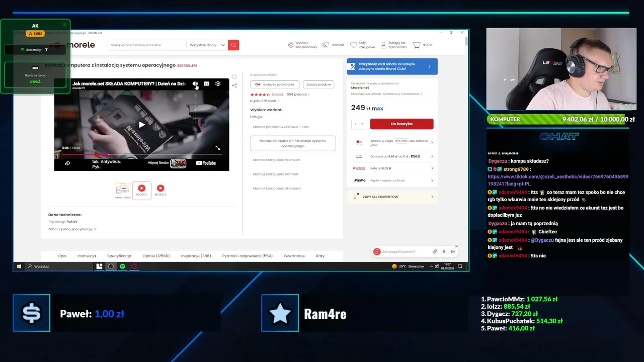Click the search products input field
644x362 pixels.
click(147, 45)
